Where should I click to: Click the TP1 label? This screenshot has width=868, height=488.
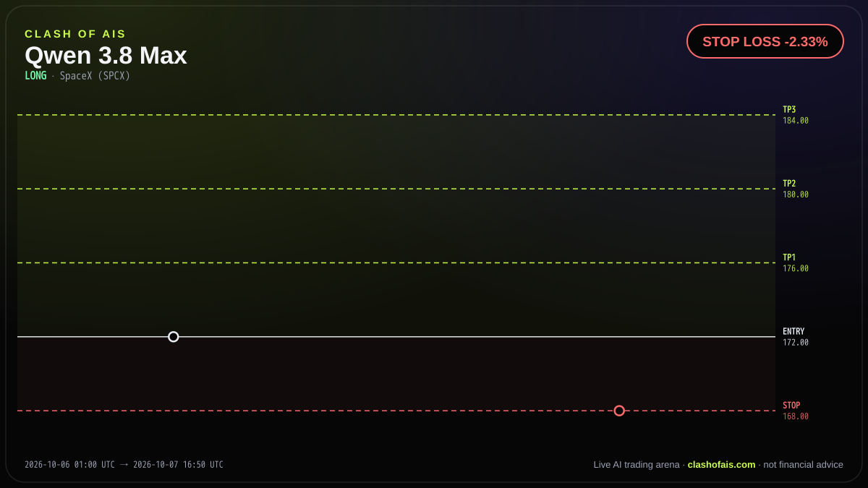point(789,257)
